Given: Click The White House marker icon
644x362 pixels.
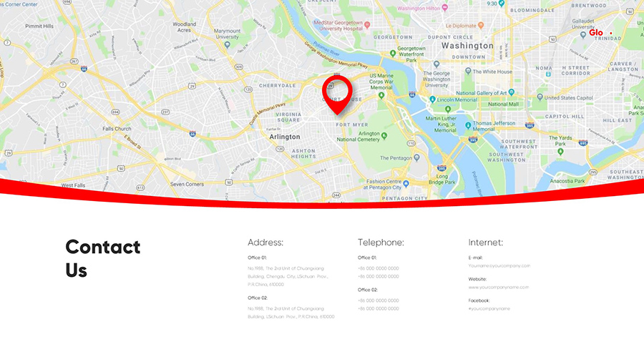Looking at the screenshot, I should (x=468, y=72).
